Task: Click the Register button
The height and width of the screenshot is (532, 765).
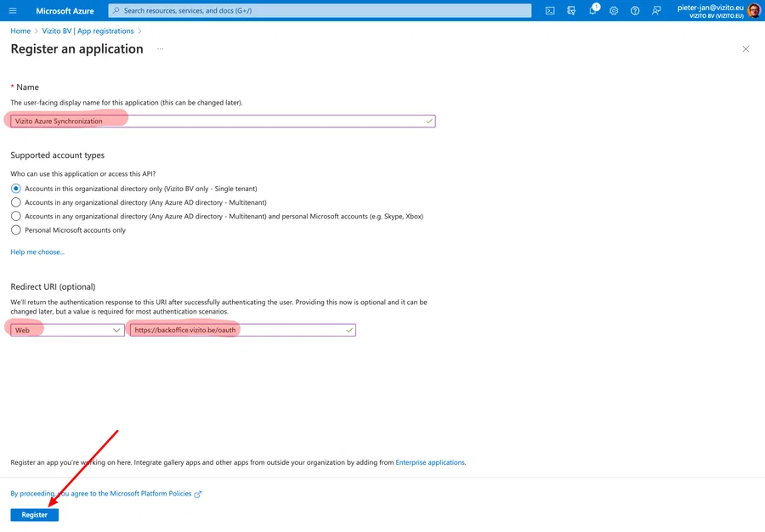Action: tap(35, 515)
